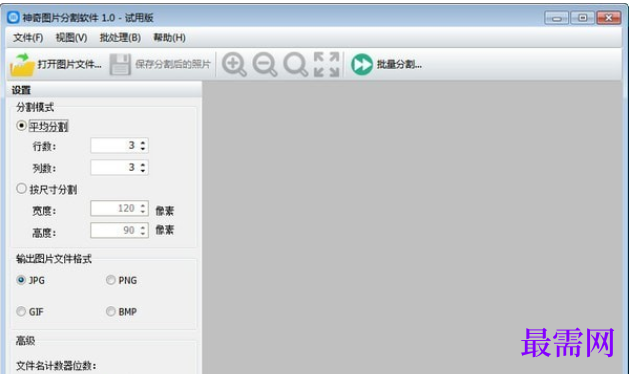Viewport: 633px width, 374px height.
Task: Fit image to window with arrows icon
Action: click(x=327, y=64)
